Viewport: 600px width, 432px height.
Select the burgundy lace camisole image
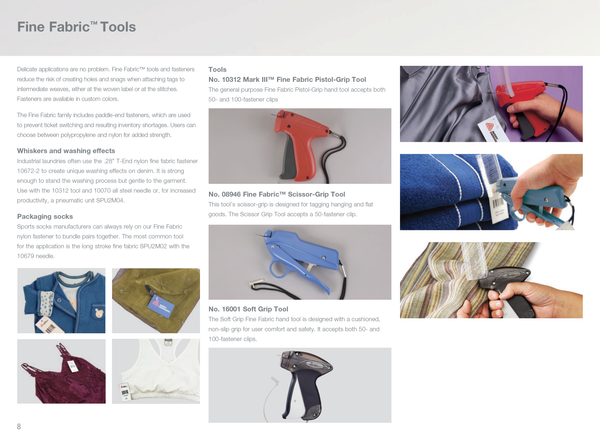pos(61,371)
